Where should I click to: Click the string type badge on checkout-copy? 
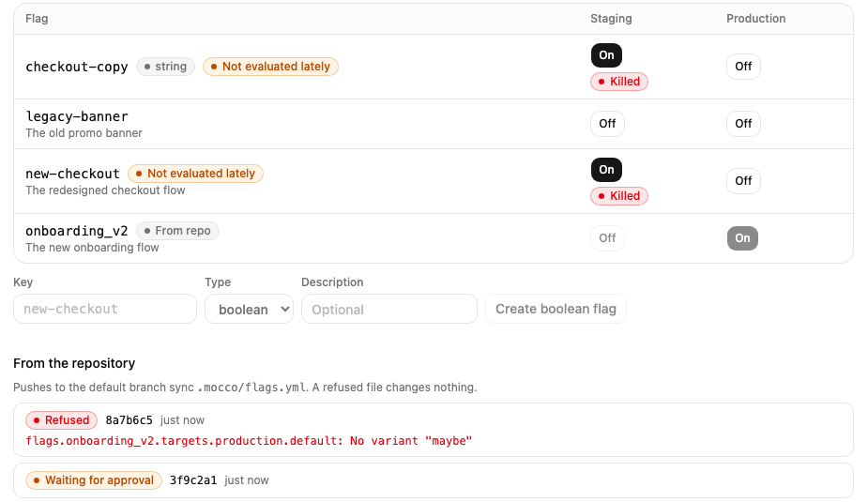pos(165,67)
